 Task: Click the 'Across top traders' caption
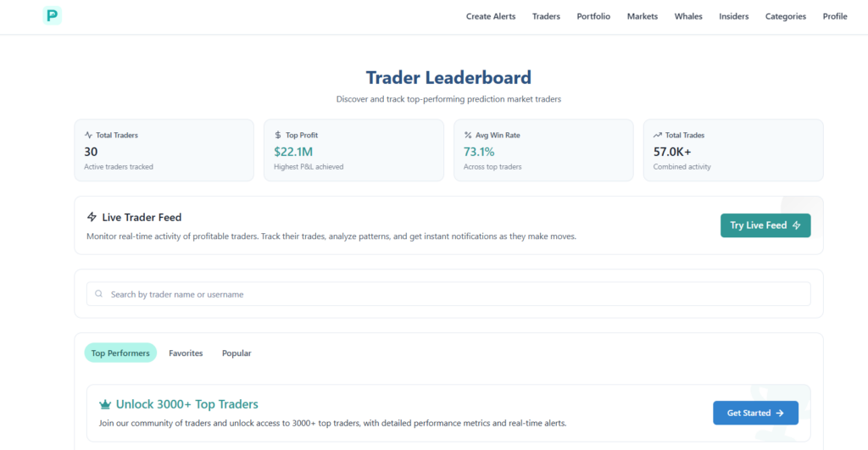click(x=492, y=167)
